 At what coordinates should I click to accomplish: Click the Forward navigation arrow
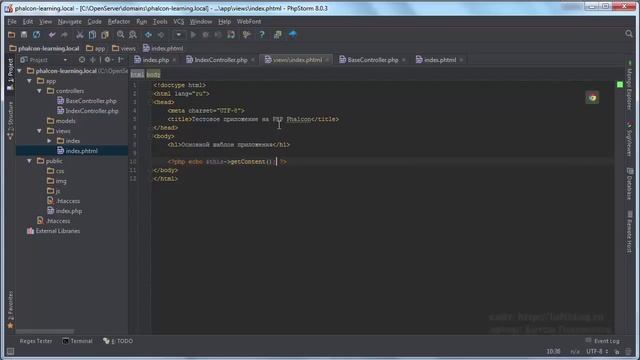click(x=161, y=35)
